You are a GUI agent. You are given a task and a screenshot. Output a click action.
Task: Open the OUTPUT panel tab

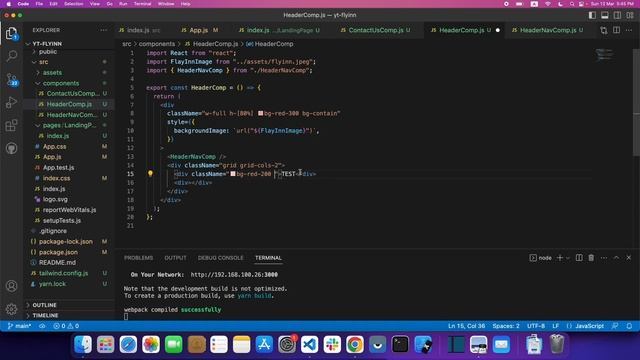point(175,258)
